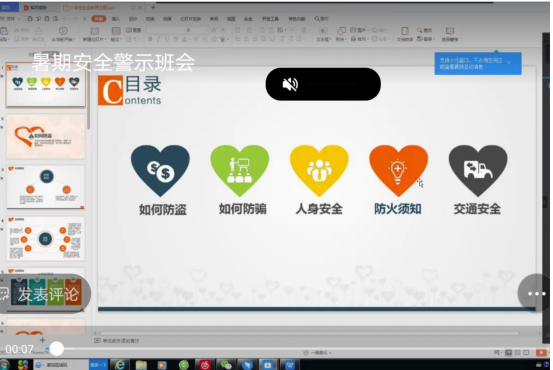
Task: Click the Redo arrow icon
Action: (x=75, y=19)
